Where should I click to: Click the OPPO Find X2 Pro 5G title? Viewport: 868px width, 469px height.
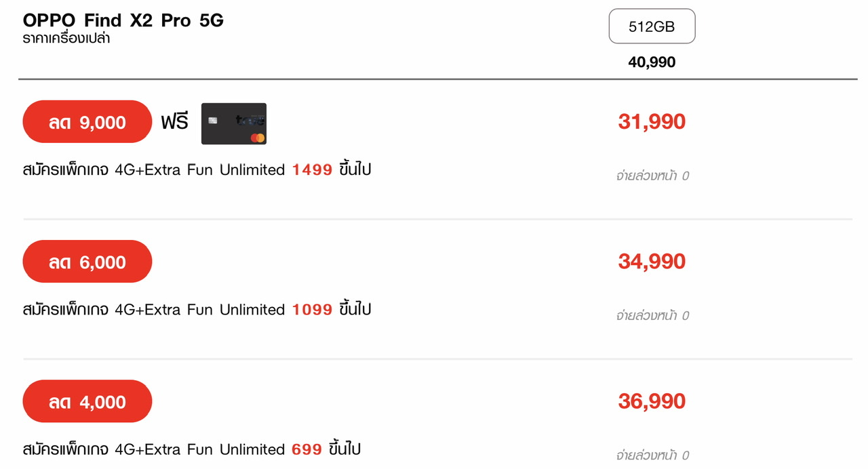[123, 20]
